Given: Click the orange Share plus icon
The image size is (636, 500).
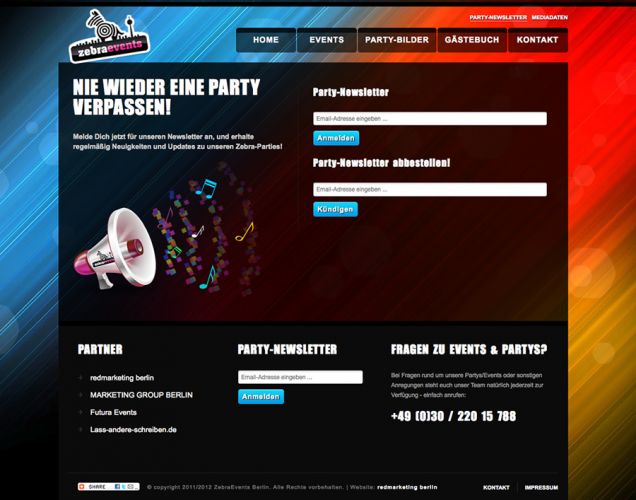Looking at the screenshot, I should (82, 487).
